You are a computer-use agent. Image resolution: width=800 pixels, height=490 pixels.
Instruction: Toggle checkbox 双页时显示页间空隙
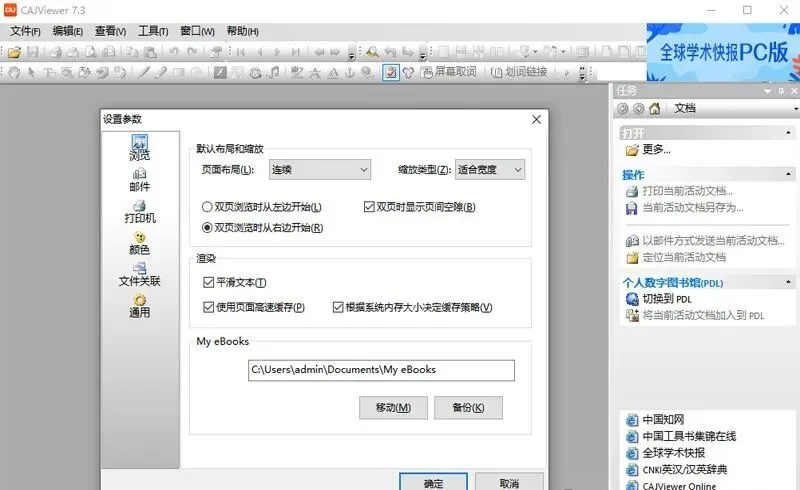point(419,207)
